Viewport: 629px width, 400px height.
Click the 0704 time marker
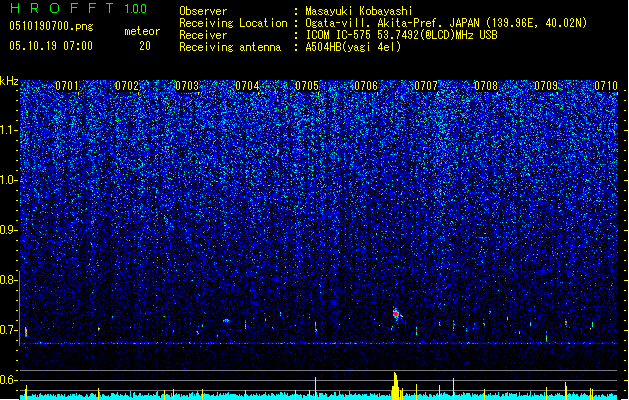[247, 86]
